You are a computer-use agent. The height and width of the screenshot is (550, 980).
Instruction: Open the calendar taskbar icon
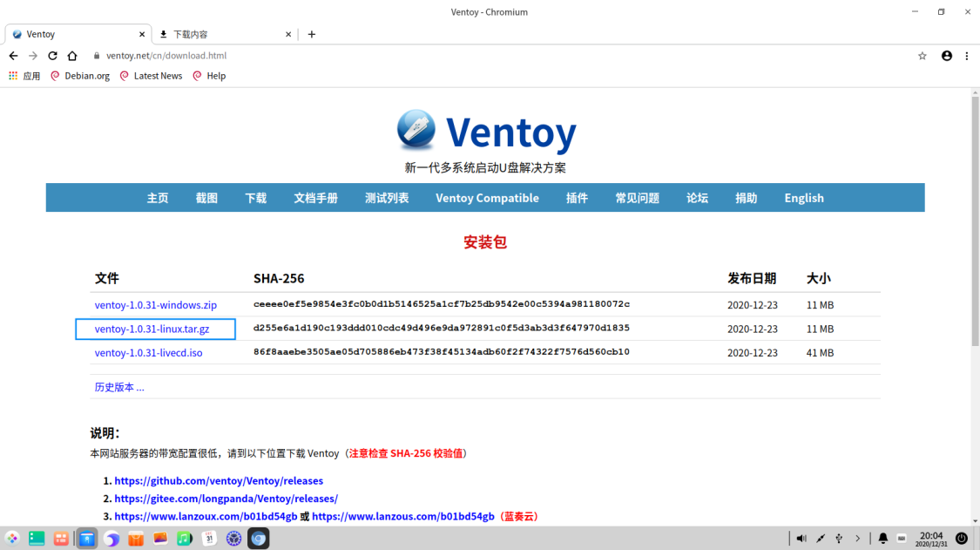point(209,538)
